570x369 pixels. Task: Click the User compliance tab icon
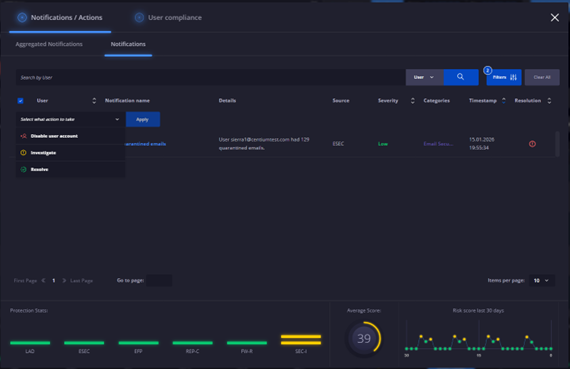(139, 17)
